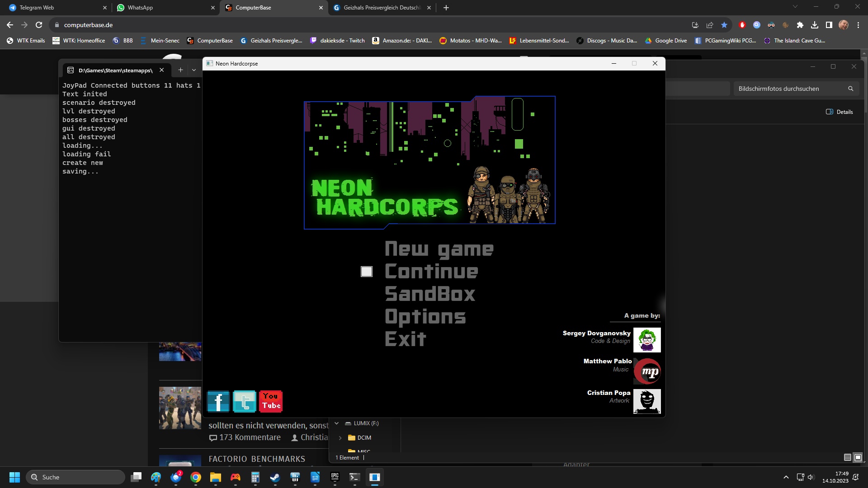Expand the DCIM folder node
Viewport: 868px width, 488px height.
(x=340, y=438)
